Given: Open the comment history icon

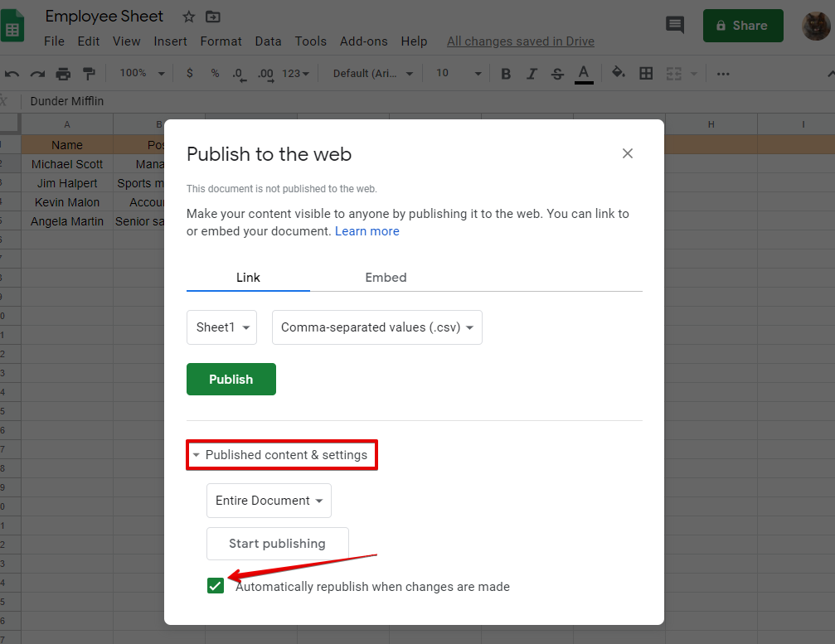Looking at the screenshot, I should coord(675,25).
